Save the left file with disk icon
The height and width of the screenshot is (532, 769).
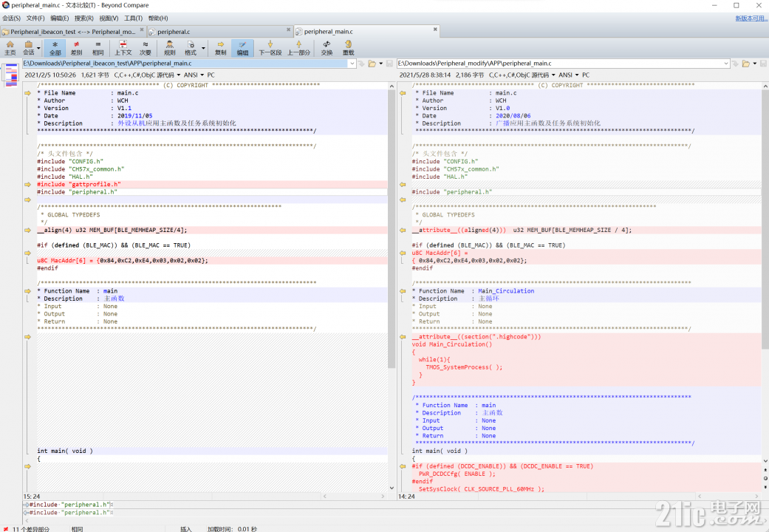click(x=389, y=64)
